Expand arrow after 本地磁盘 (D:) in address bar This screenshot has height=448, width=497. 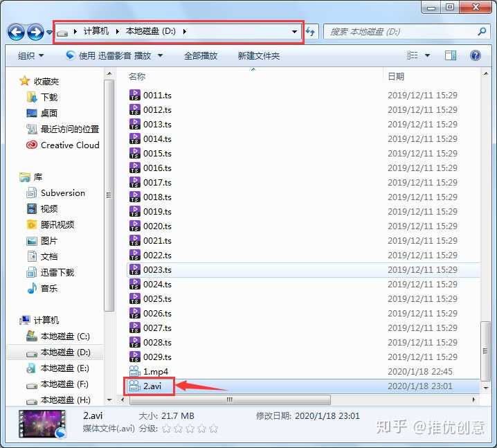[x=185, y=31]
